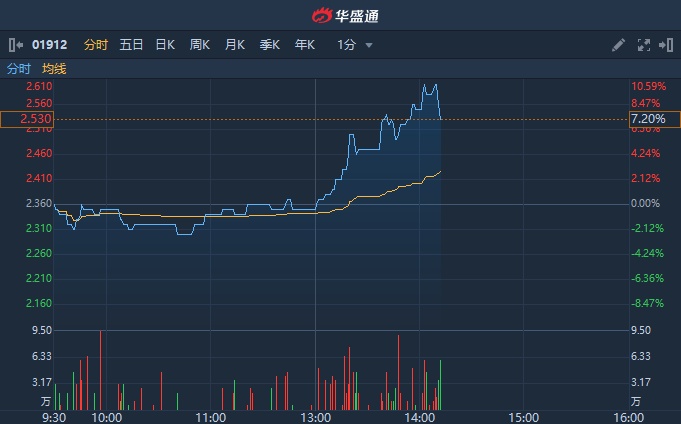
Task: Toggle the 均线 average line legend
Action: pyautogui.click(x=54, y=69)
